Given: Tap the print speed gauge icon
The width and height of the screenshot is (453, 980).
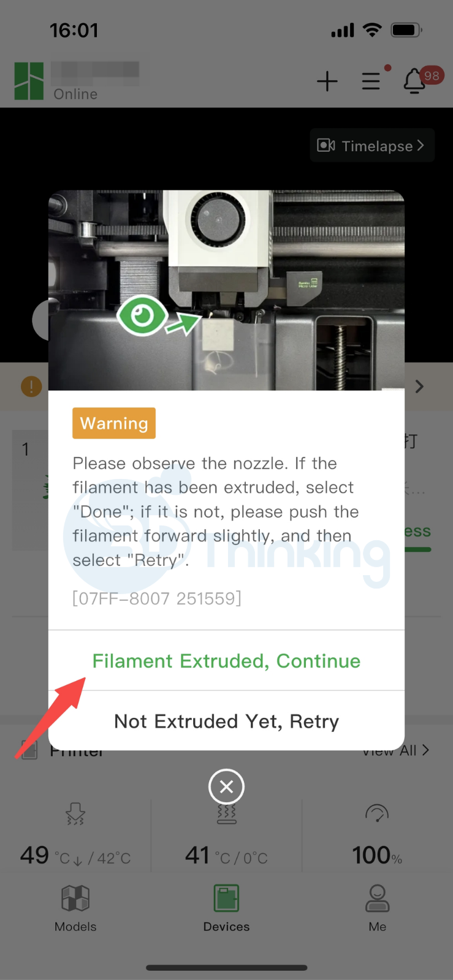Looking at the screenshot, I should coord(377,813).
